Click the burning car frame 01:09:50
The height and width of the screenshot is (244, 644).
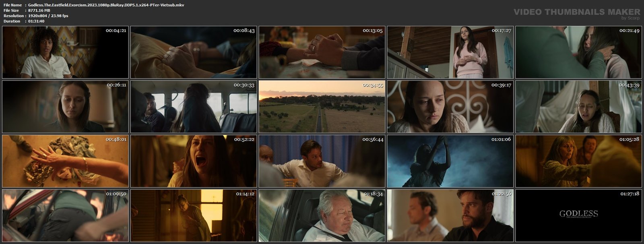coord(65,215)
